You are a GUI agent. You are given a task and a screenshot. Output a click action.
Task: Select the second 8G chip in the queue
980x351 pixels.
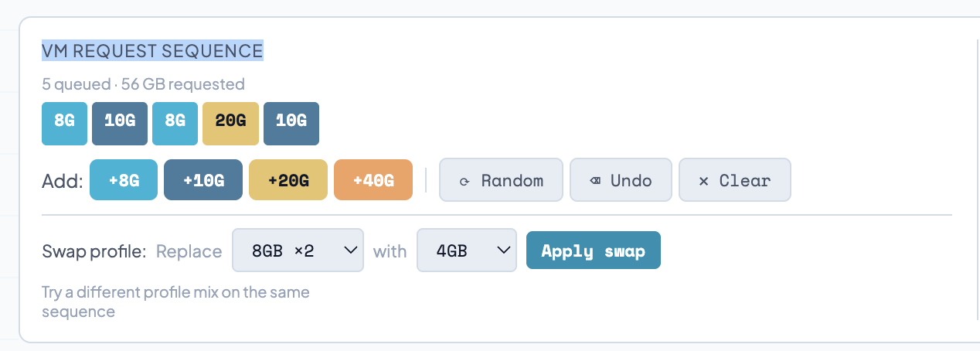175,121
